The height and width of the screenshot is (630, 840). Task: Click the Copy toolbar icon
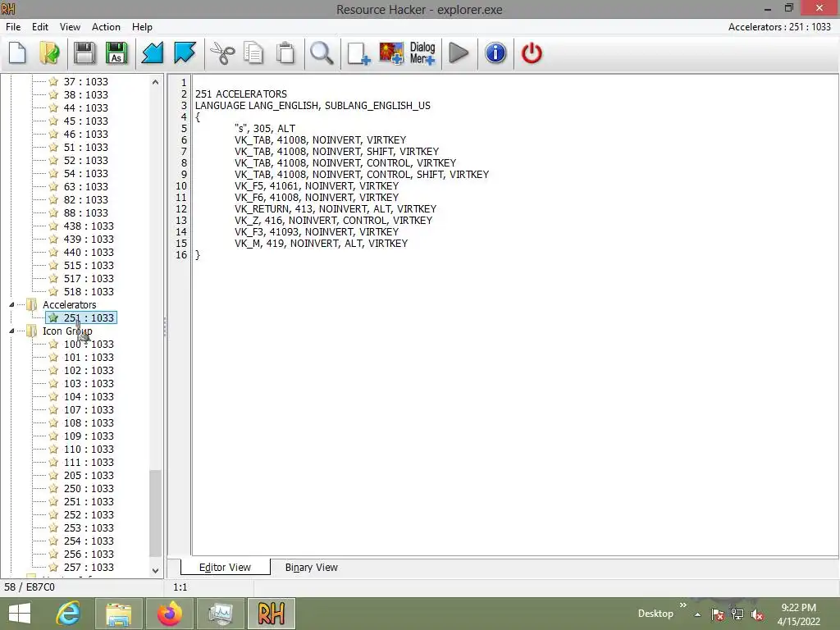(253, 53)
